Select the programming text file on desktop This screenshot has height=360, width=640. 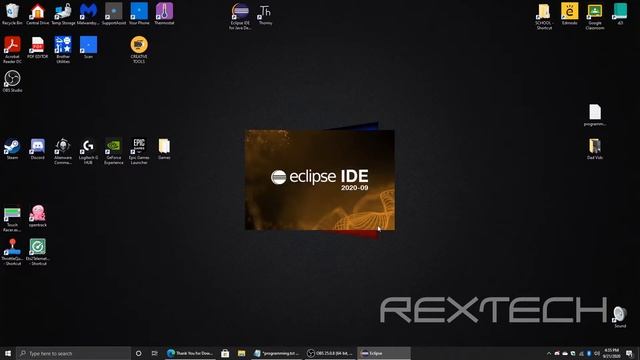point(595,115)
